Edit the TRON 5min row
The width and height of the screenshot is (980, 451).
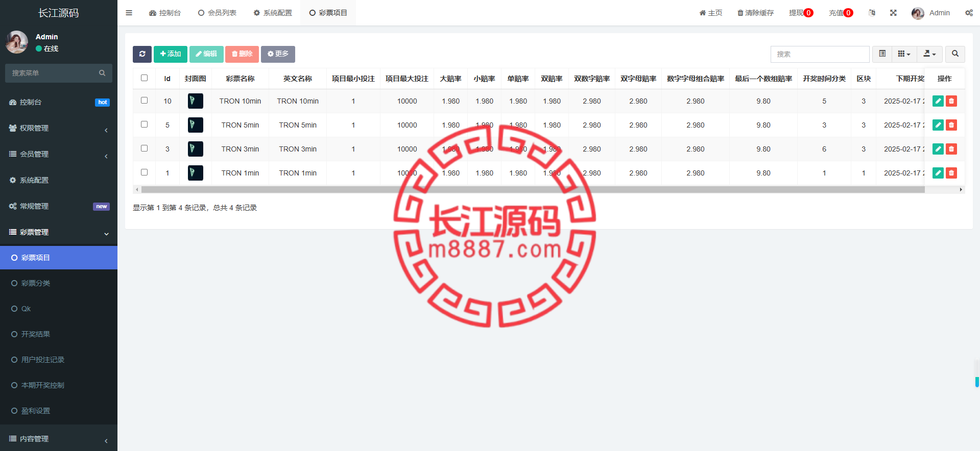click(x=938, y=125)
